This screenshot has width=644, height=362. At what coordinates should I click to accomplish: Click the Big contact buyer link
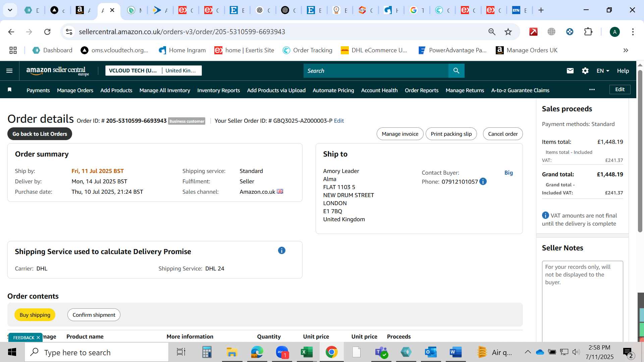point(508,173)
